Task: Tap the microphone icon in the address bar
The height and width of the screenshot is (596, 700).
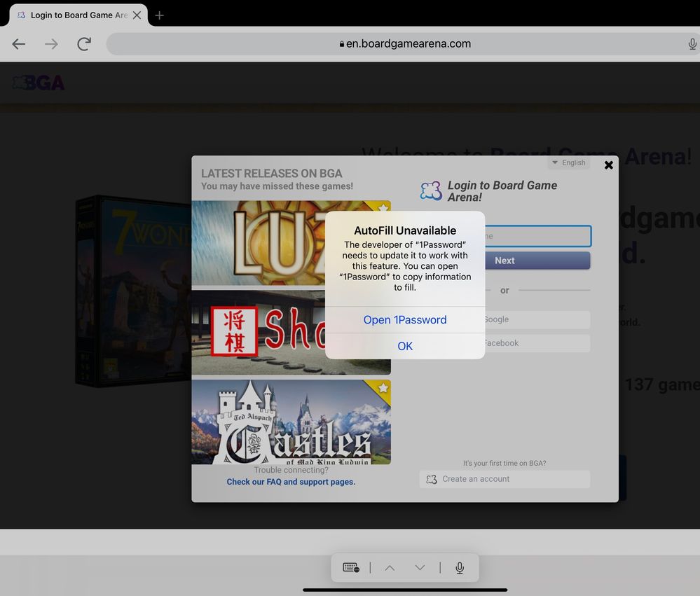Action: coord(692,43)
